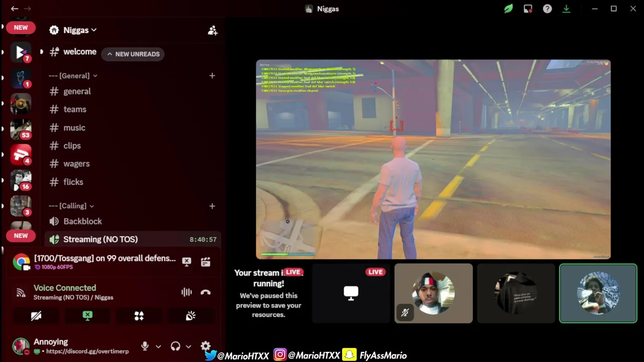Open server icon with 3 unread badge
Screen dimensions: 644x362
(21, 206)
